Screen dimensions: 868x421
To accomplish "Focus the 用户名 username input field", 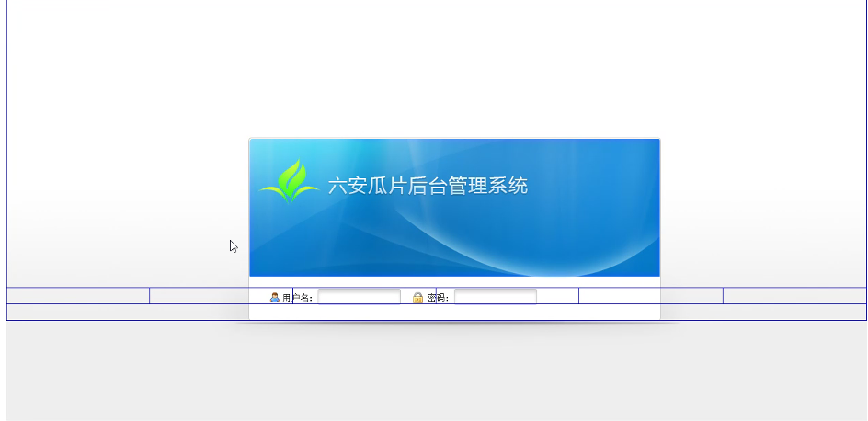I will (x=360, y=297).
